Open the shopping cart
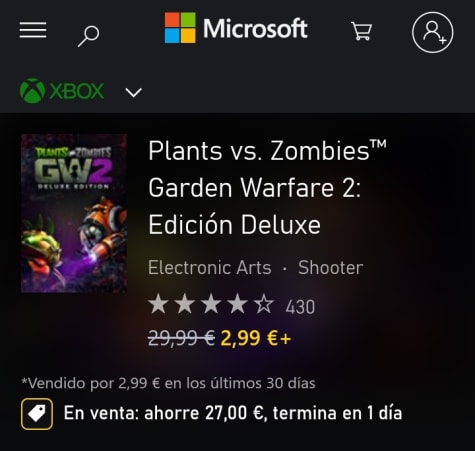The height and width of the screenshot is (451, 475). click(x=361, y=31)
